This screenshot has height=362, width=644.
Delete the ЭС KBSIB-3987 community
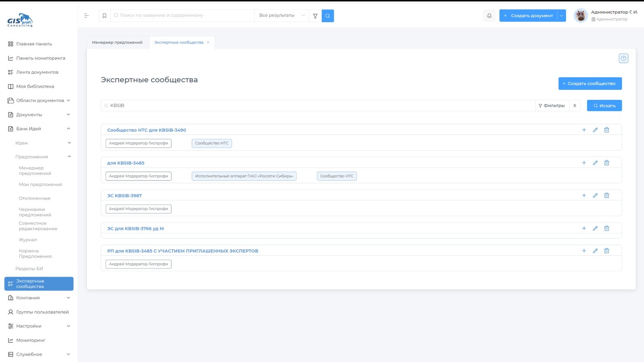pyautogui.click(x=607, y=195)
